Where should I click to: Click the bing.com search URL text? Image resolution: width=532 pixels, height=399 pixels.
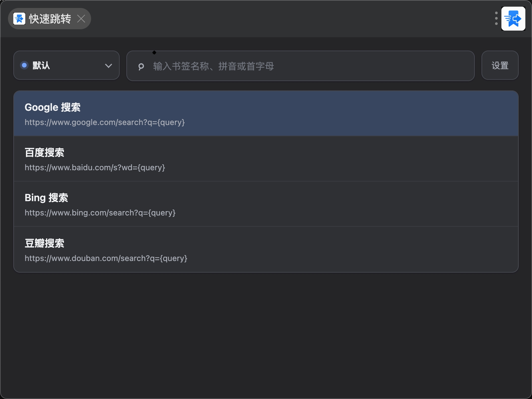coord(100,213)
